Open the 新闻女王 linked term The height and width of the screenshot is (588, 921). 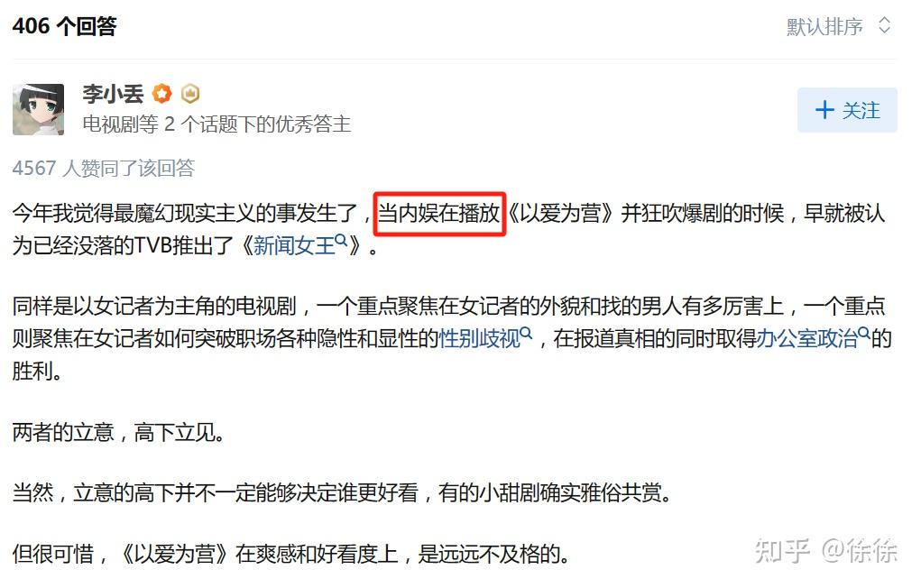[294, 245]
